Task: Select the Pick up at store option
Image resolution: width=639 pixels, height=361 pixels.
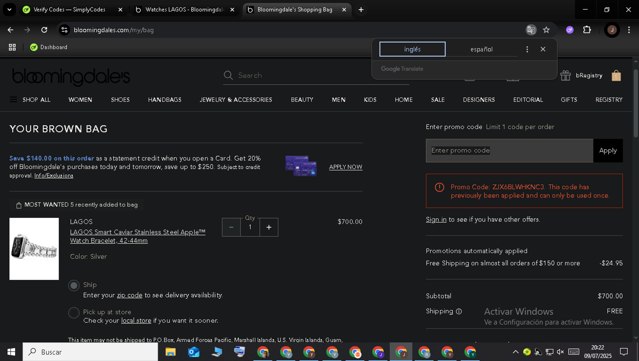Action: point(74,313)
